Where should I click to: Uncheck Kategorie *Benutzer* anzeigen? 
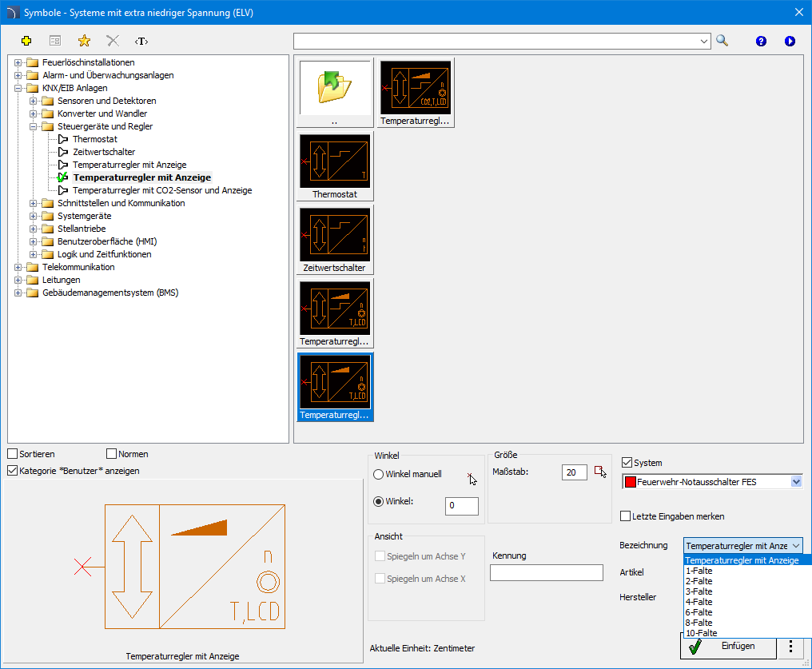[x=13, y=471]
